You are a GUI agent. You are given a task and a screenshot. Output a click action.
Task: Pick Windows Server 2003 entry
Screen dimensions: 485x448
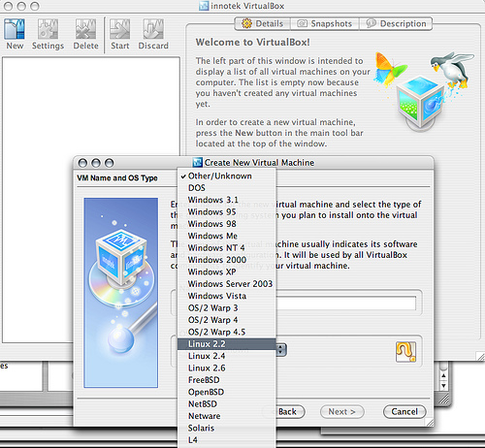[227, 284]
